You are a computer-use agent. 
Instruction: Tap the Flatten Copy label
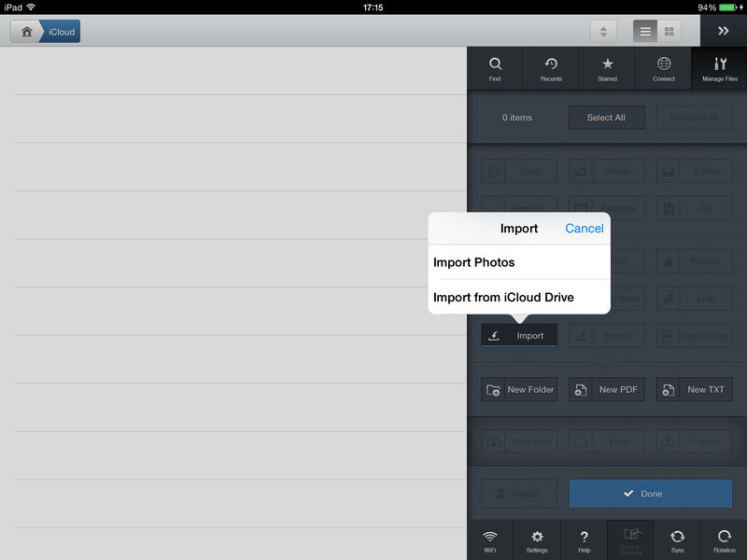click(x=705, y=336)
